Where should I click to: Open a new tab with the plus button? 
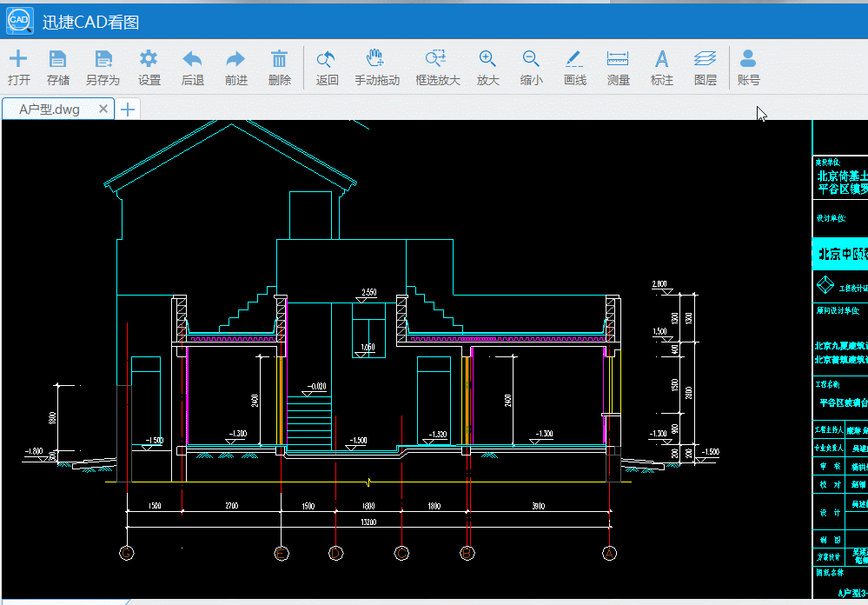pyautogui.click(x=127, y=109)
